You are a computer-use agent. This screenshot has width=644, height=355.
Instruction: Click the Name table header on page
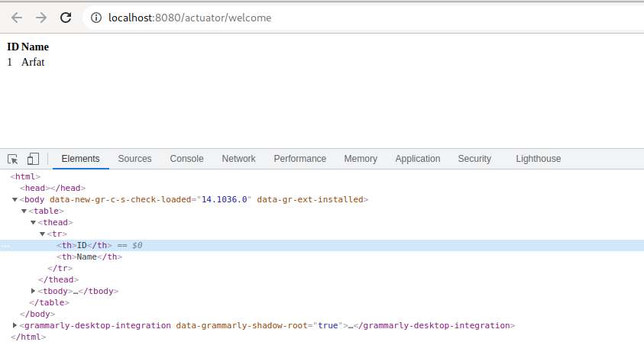click(x=35, y=47)
